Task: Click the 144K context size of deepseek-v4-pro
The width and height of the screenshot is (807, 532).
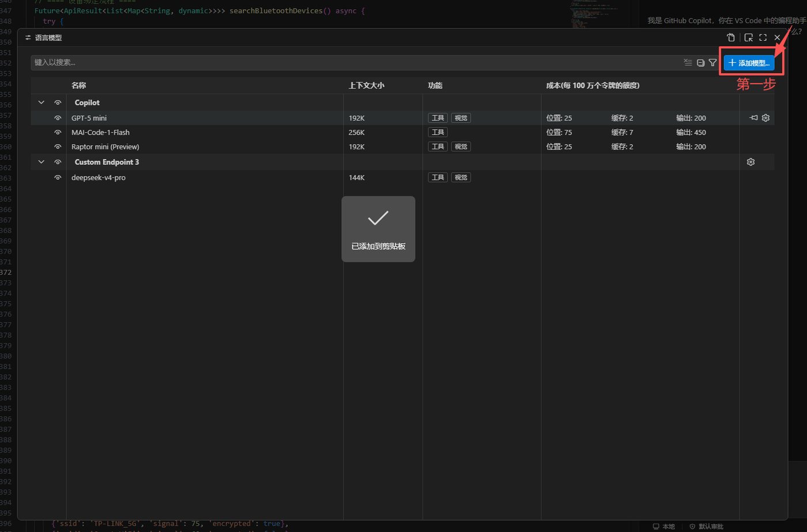Action: coord(356,178)
